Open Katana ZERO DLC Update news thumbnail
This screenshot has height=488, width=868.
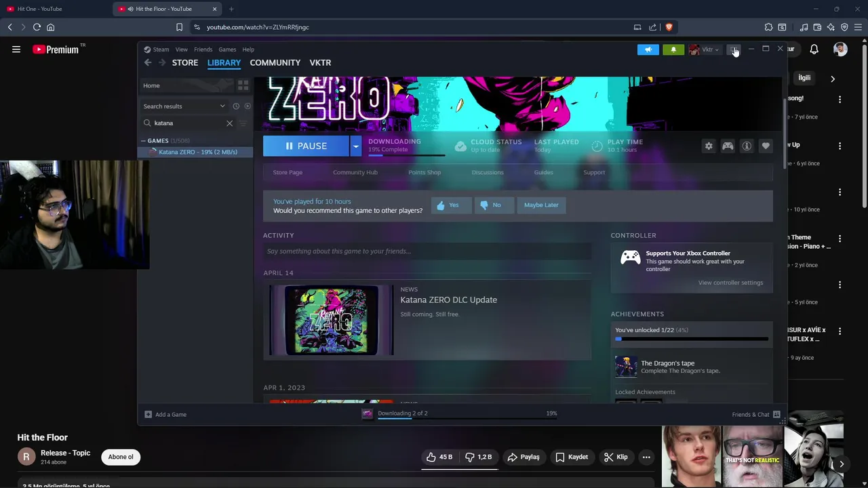click(x=331, y=320)
